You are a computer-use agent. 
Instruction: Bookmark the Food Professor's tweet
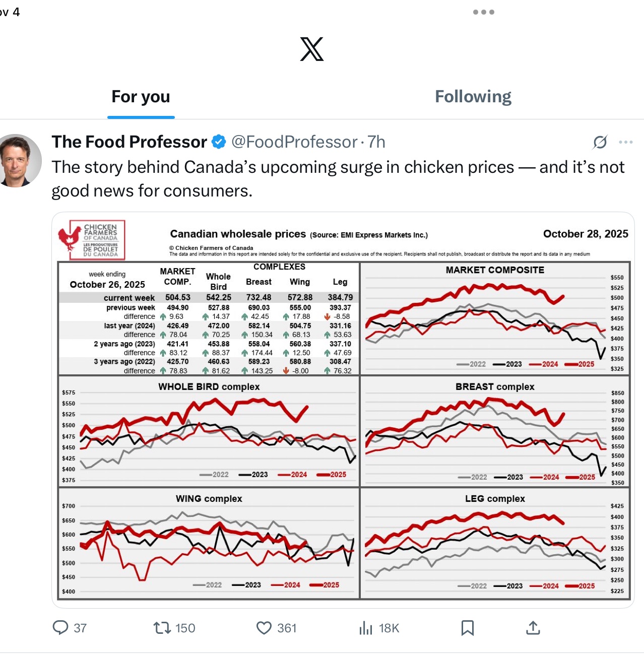468,628
